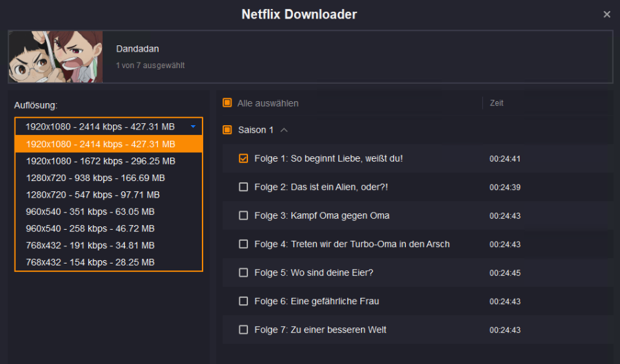Check Folge 6: Eine gefährliche Frau
This screenshot has width=620, height=364.
click(x=243, y=301)
